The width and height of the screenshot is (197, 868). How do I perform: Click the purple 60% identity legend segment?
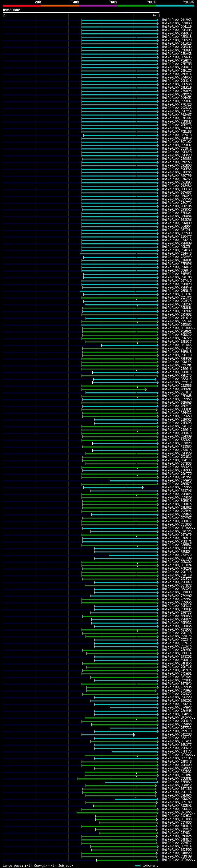coord(98,6)
